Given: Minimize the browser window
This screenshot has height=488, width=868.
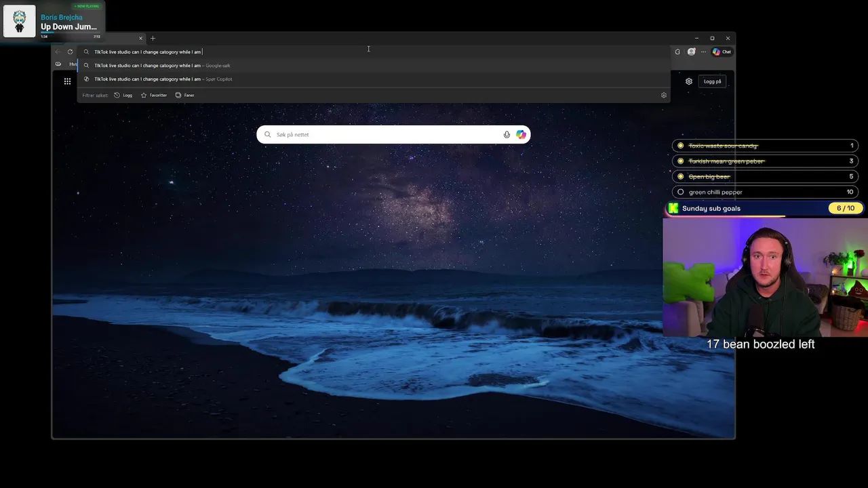Looking at the screenshot, I should tap(696, 38).
